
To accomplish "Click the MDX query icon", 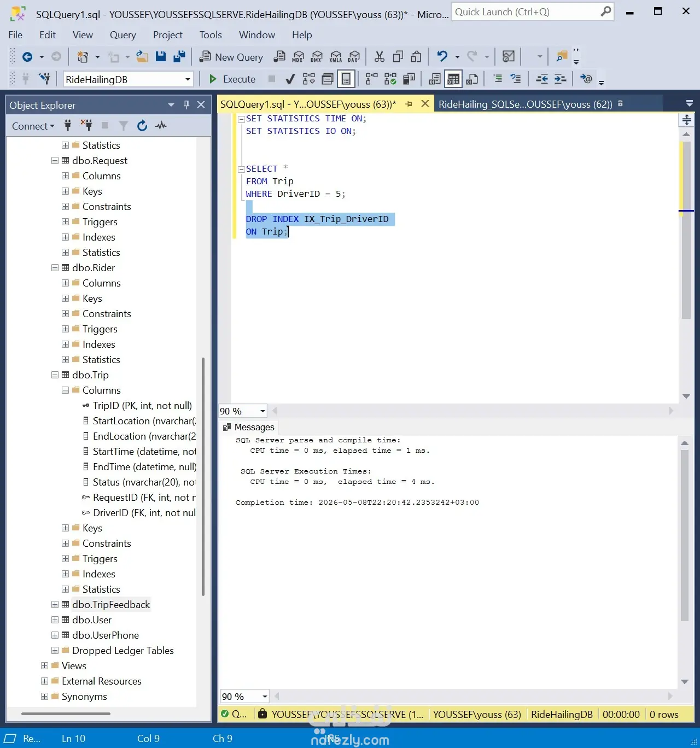I will coord(298,56).
